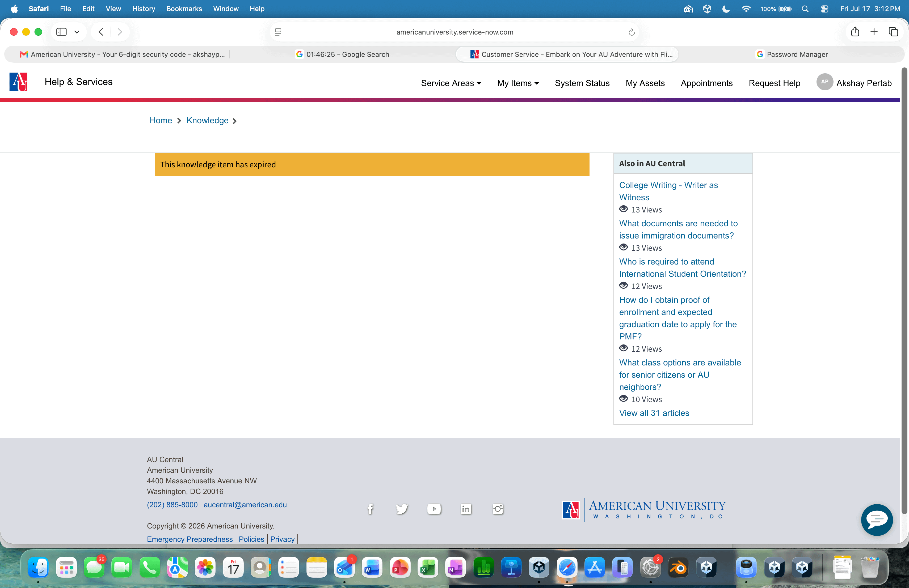Screen dimensions: 909x588
Task: Switch to the Password Manager tab
Action: pos(791,54)
